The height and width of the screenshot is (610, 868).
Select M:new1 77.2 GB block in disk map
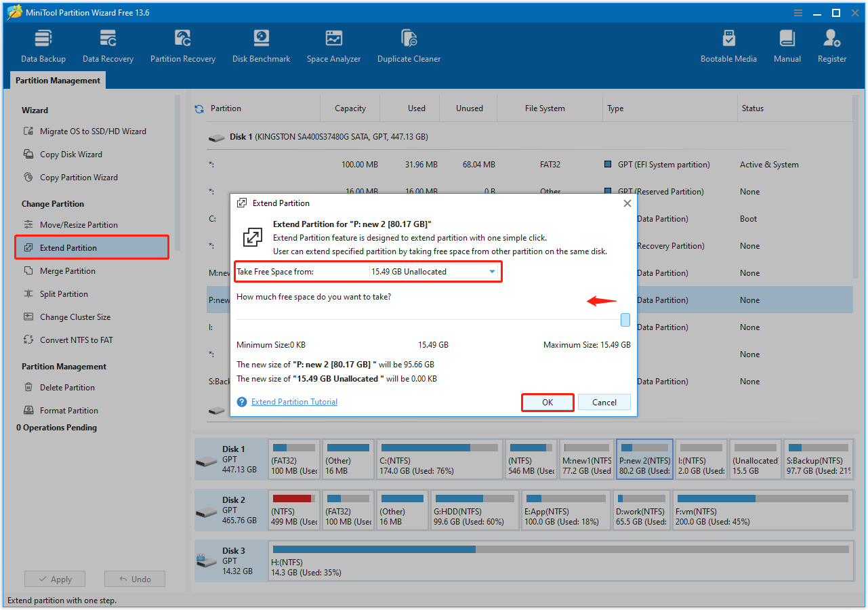[x=586, y=459]
